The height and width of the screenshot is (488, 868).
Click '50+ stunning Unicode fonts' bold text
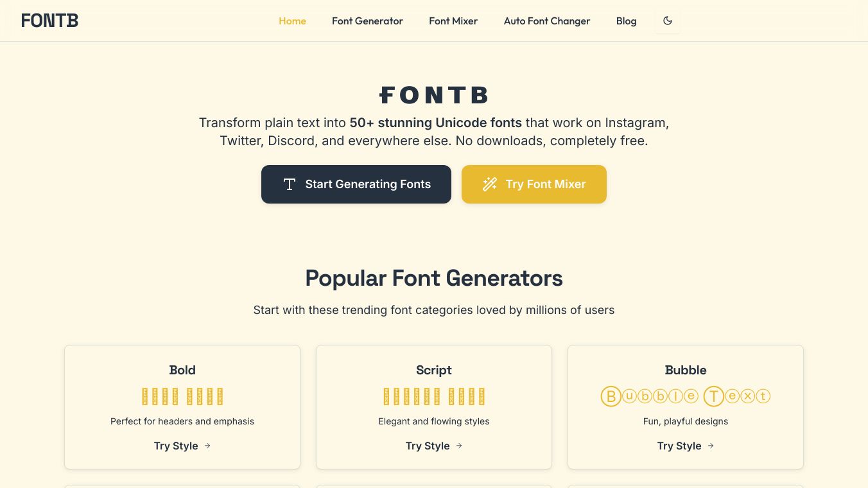[x=435, y=123]
